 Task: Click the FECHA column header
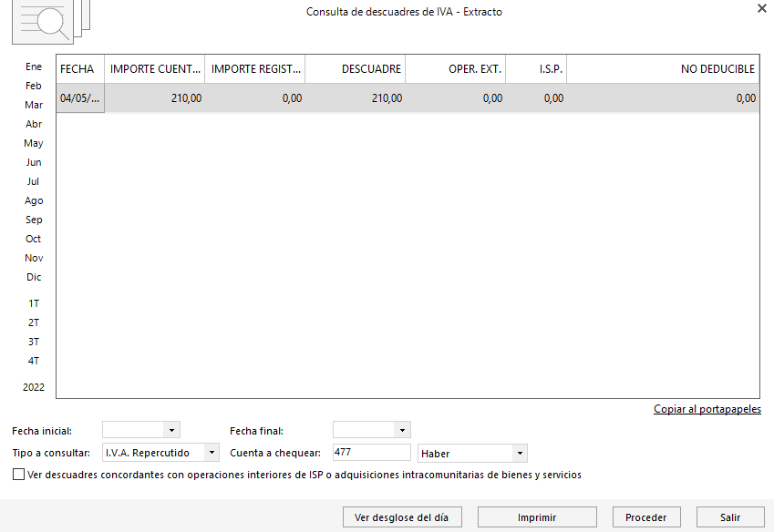click(x=80, y=69)
